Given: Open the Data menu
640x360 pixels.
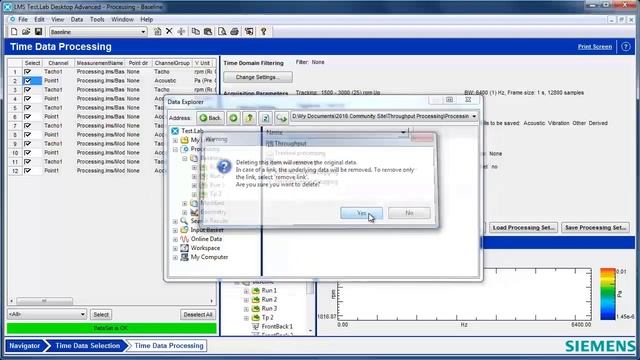Looking at the screenshot, I should coord(77,19).
